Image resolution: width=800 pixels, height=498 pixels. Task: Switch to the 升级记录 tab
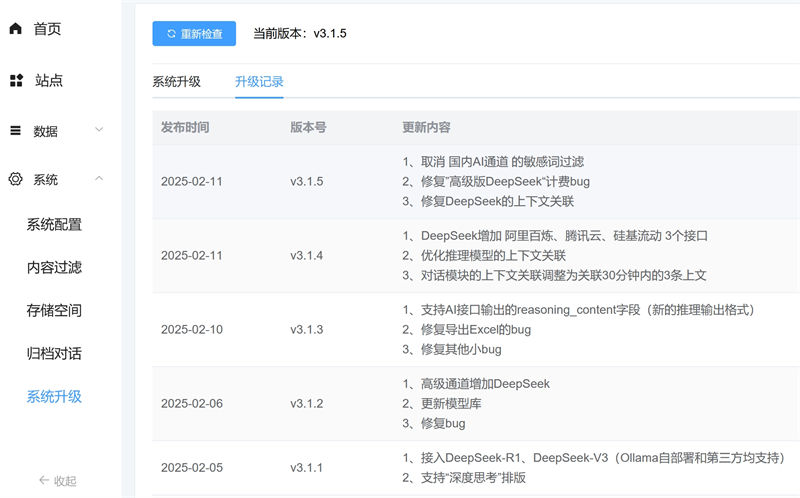point(259,82)
